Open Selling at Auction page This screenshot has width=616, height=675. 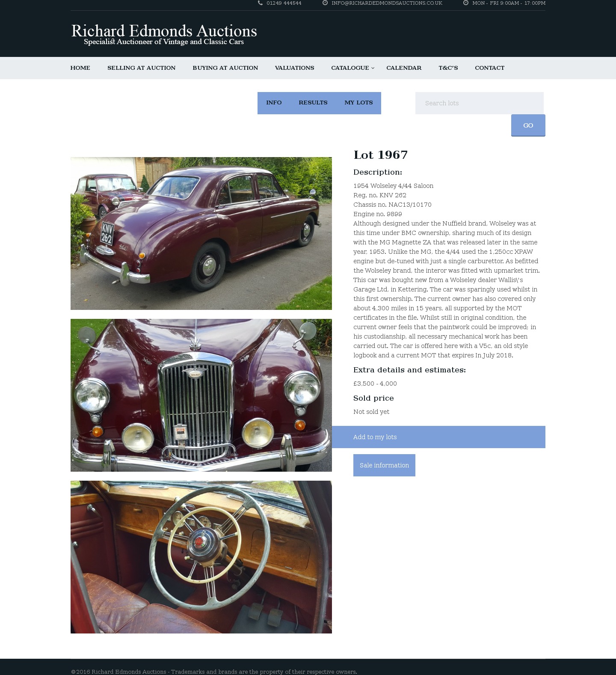142,68
